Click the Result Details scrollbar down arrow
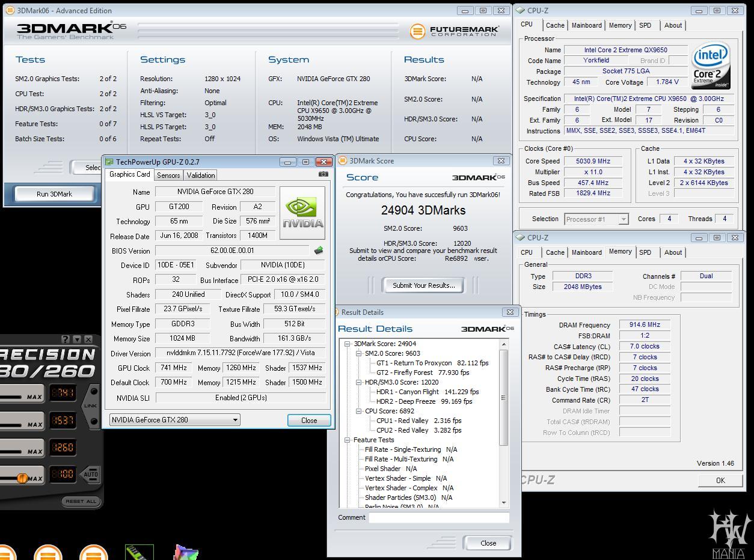The image size is (754, 560). point(504,502)
